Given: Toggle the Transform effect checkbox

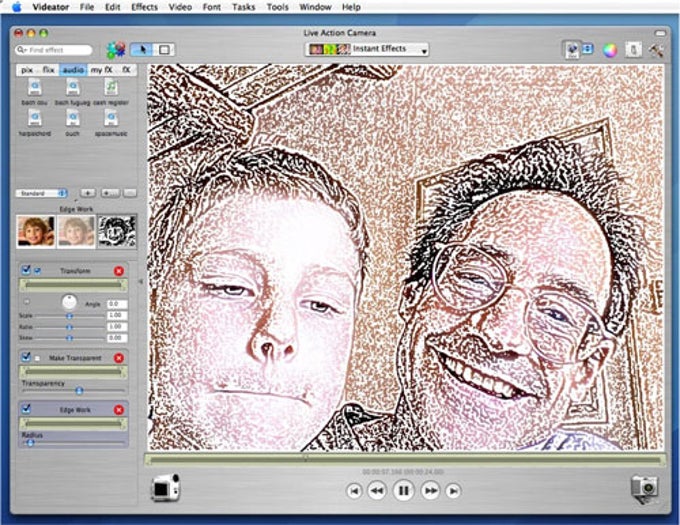Looking at the screenshot, I should [x=26, y=270].
